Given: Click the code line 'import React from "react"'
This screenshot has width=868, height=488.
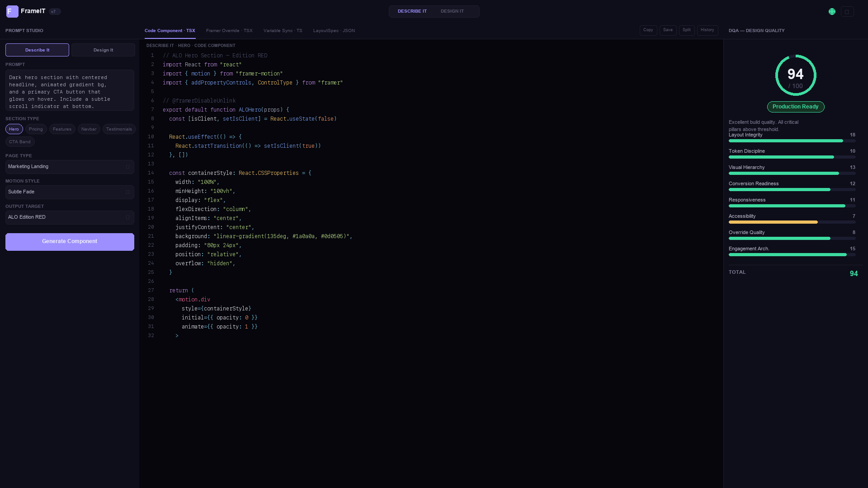Looking at the screenshot, I should click(202, 65).
